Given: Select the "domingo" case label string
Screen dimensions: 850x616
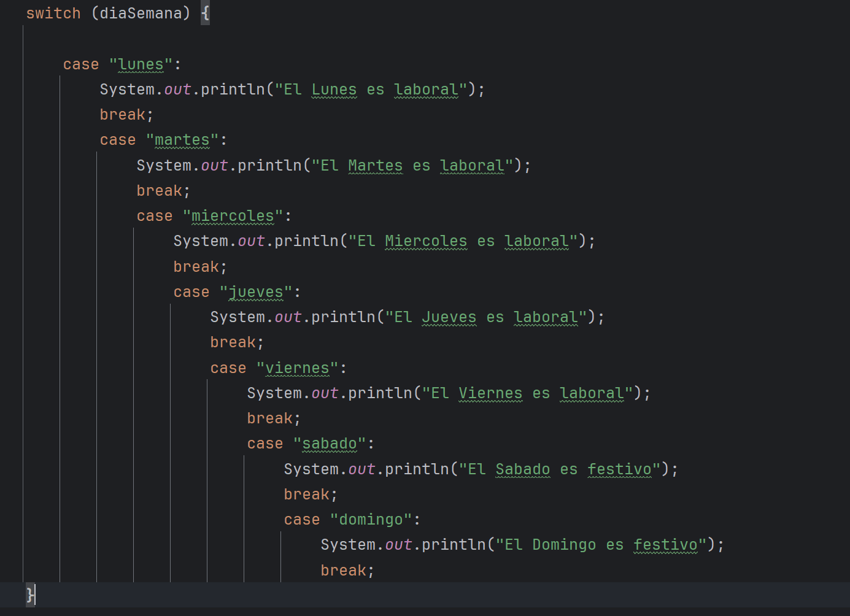Looking at the screenshot, I should (371, 520).
